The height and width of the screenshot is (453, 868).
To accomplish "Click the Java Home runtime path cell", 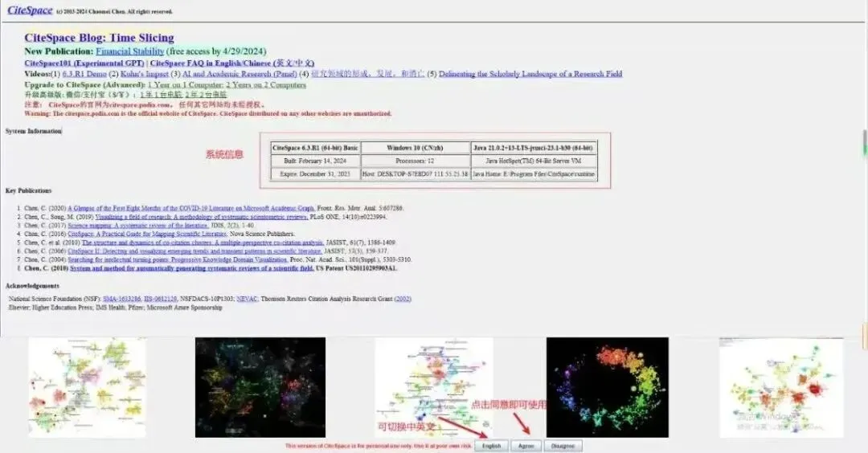I will tap(534, 173).
